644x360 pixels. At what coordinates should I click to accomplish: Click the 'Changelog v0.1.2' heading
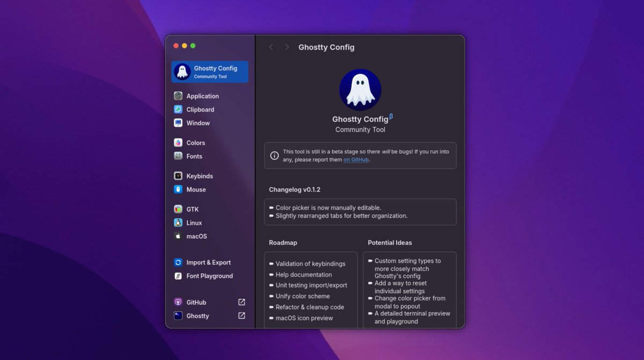tap(295, 189)
